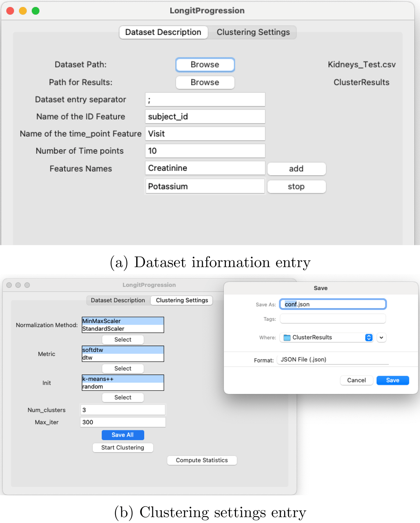
Task: Click Select button under Normalization Method list
Action: click(x=122, y=340)
